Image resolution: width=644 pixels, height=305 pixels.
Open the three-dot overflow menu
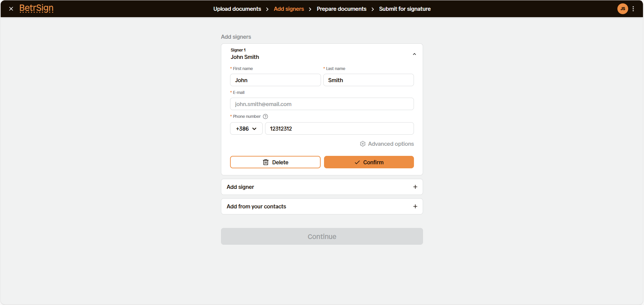click(634, 9)
